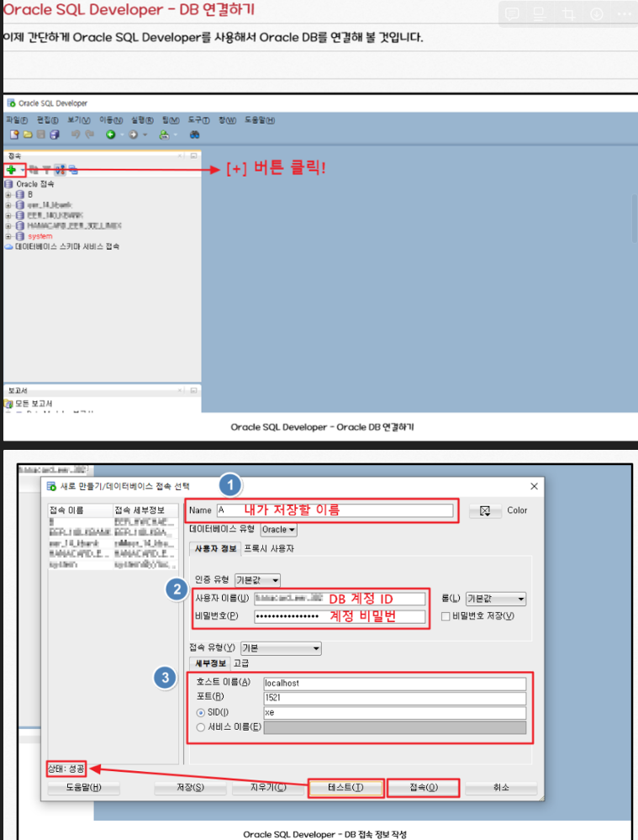
Task: Open the dropdown arrow beside the green plus
Action: [x=22, y=171]
